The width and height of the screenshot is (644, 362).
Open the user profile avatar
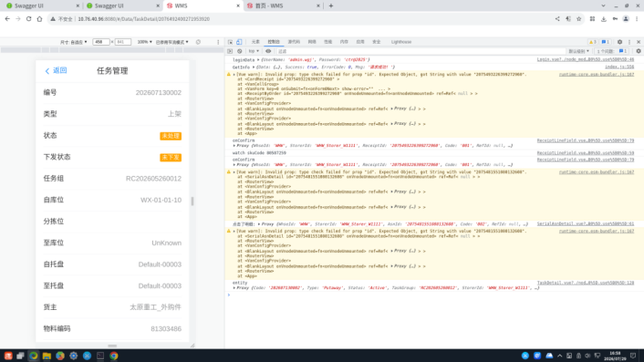(x=626, y=19)
